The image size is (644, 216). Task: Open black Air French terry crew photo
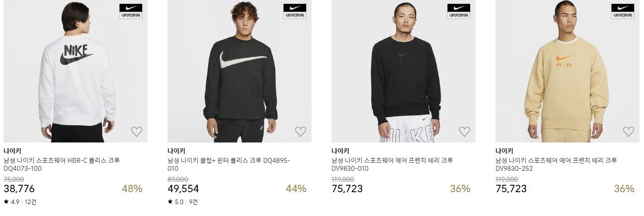(403, 71)
